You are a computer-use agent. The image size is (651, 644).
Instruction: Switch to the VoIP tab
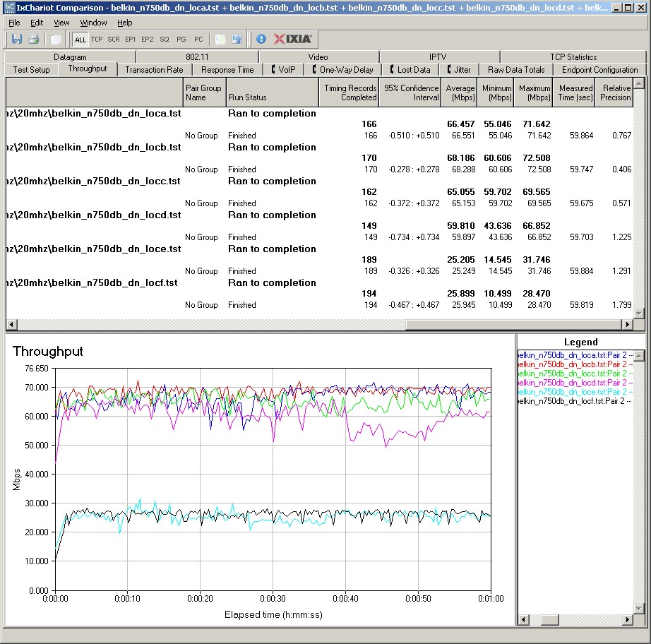[283, 70]
